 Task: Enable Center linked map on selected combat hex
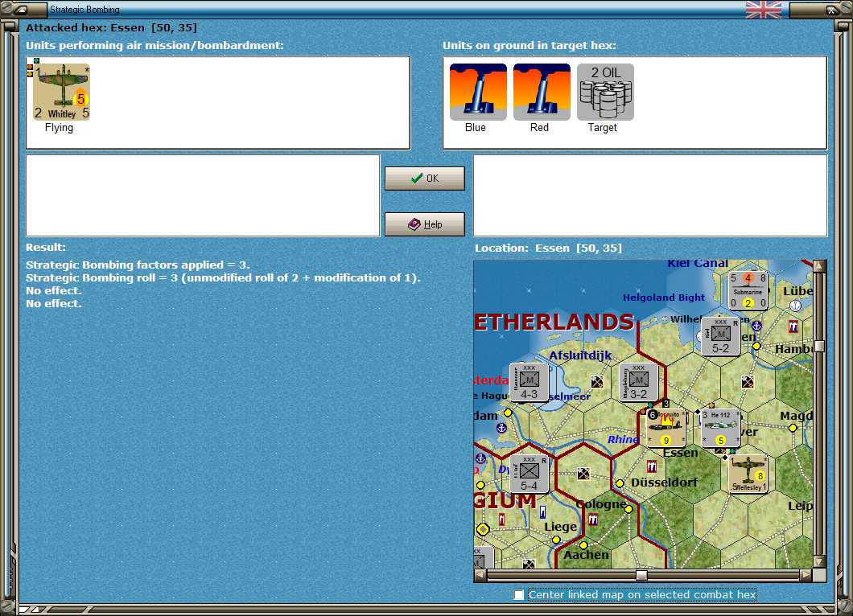[519, 595]
